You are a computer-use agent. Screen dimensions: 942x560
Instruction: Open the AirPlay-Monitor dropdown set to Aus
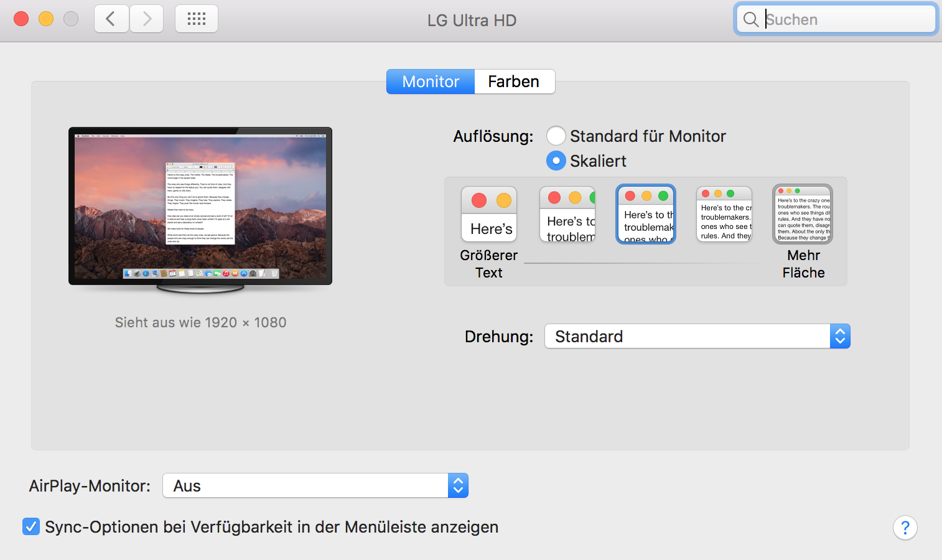click(315, 486)
